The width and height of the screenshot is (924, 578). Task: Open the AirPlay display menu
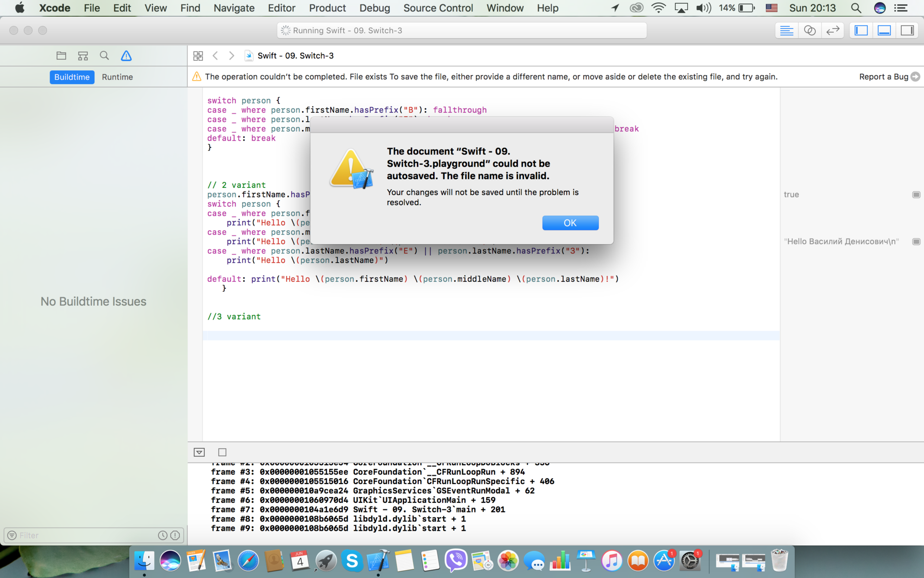pyautogui.click(x=681, y=8)
